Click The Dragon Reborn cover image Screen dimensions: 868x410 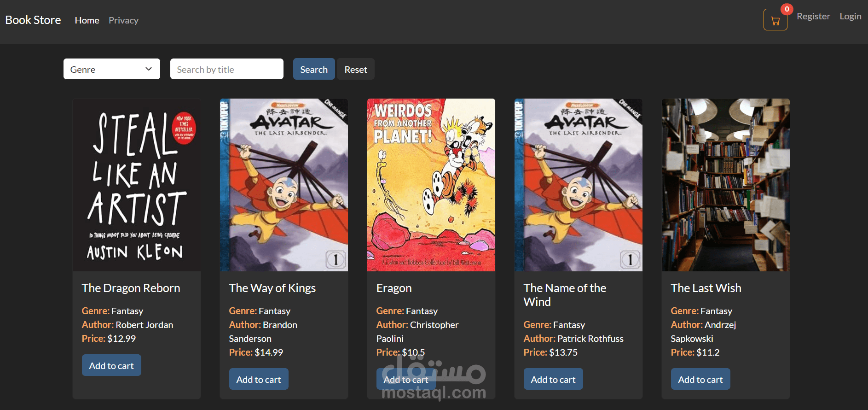pos(137,185)
